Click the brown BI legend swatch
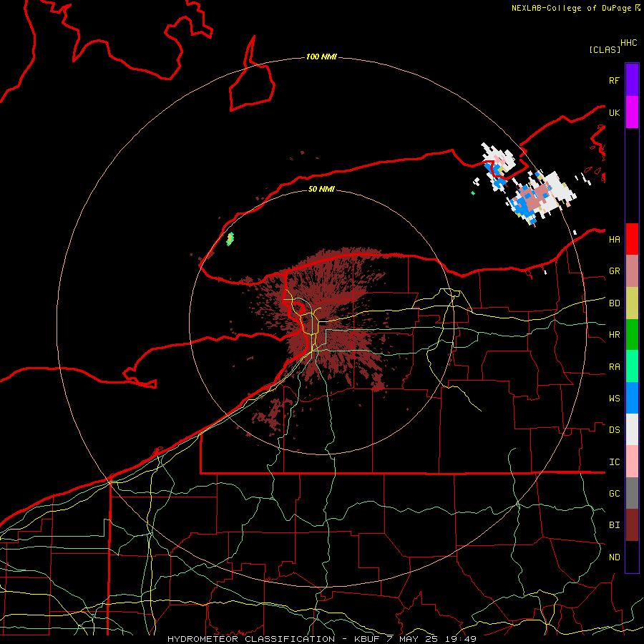Image resolution: width=644 pixels, height=644 pixels. (632, 525)
